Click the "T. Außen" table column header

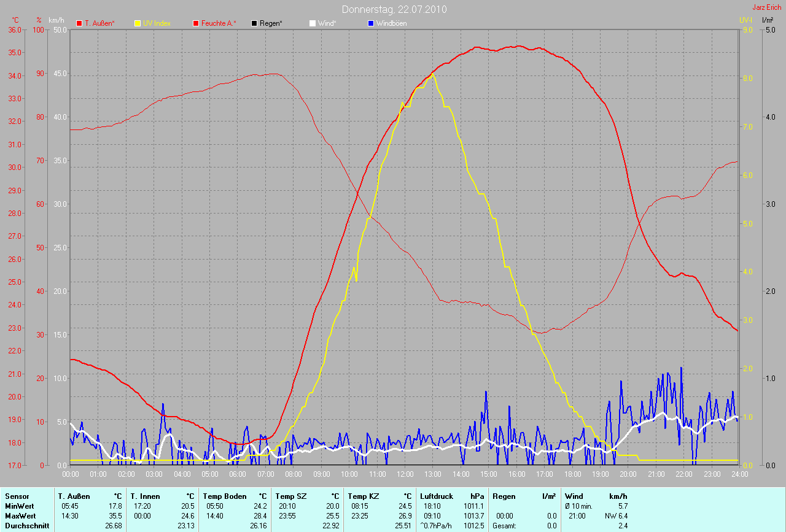tap(74, 496)
